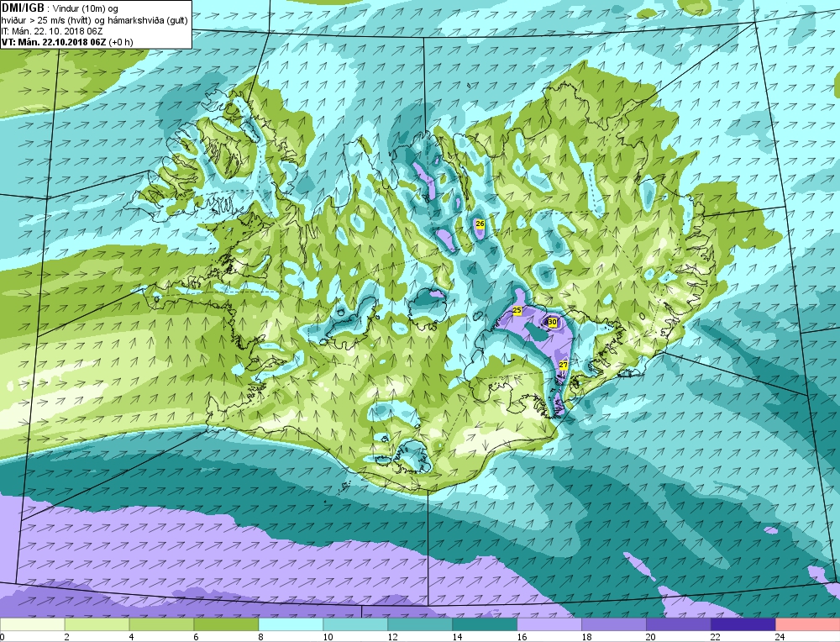The width and height of the screenshot is (840, 642).
Task: Click the scale value 16 label
Action: tap(522, 637)
